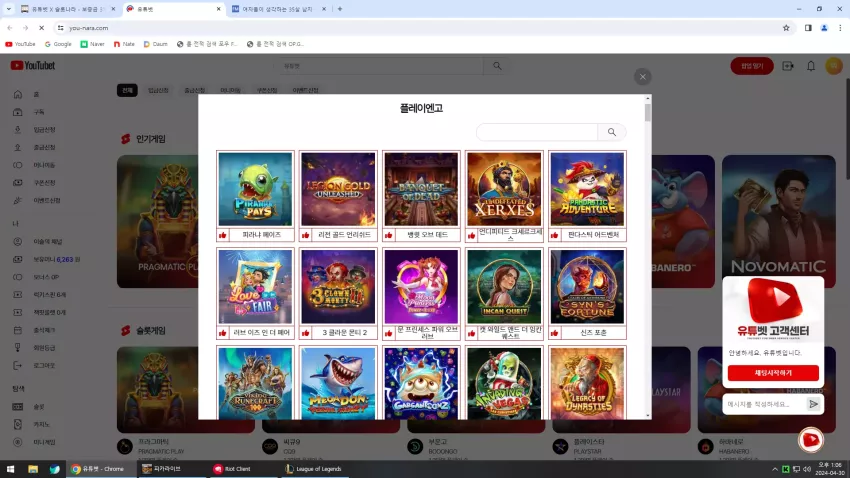Like 뱅큇 오브 데드 with thumbs-up icon
This screenshot has height=478, width=850.
(389, 235)
